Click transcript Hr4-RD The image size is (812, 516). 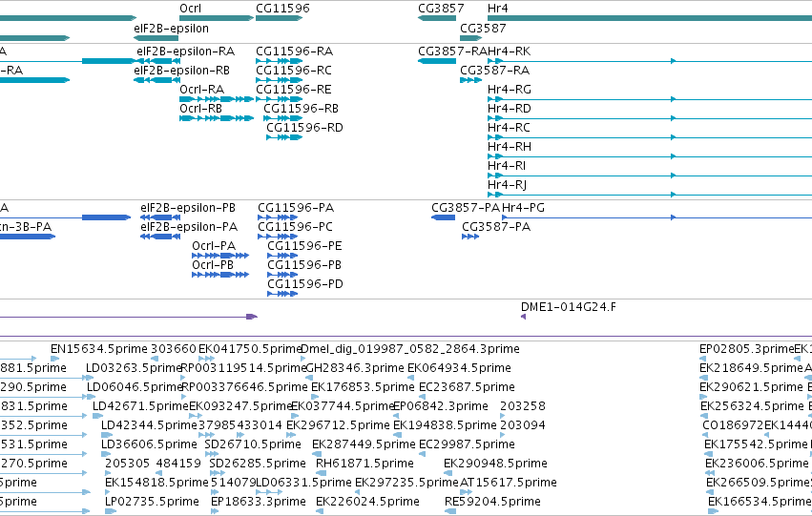tap(510, 109)
